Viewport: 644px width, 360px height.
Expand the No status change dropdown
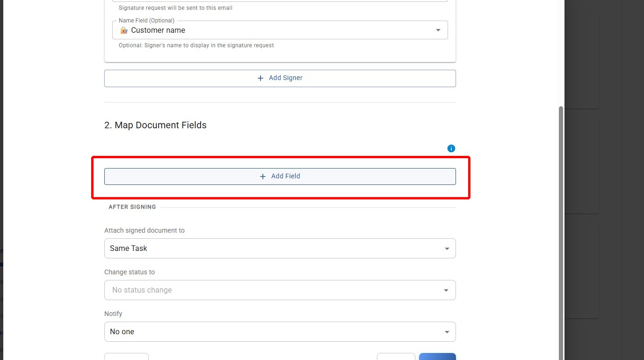280,290
